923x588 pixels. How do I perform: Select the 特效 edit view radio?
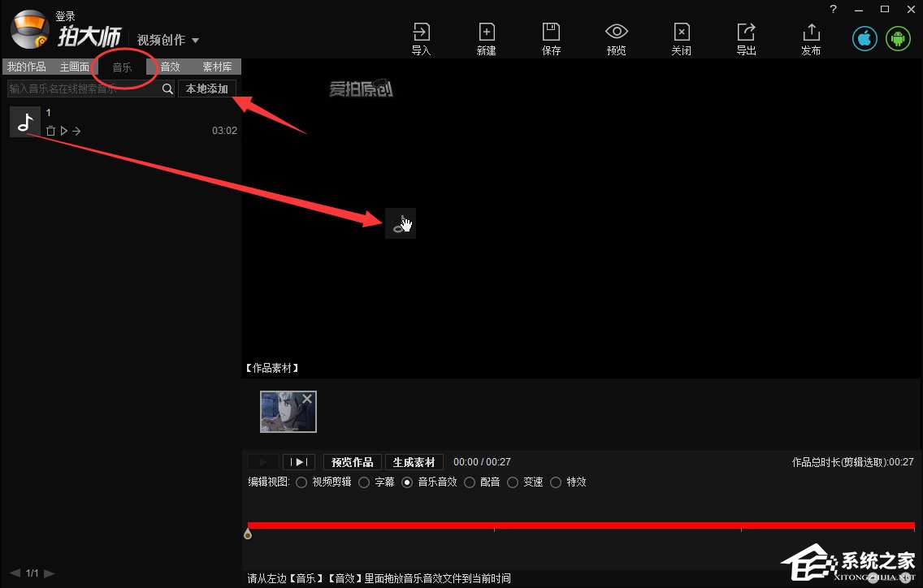coord(556,482)
